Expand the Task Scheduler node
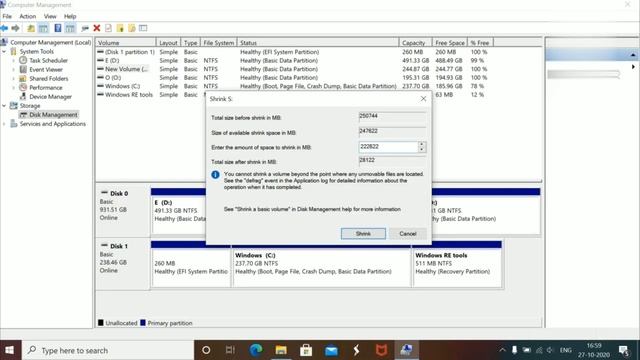The image size is (640, 360). (x=13, y=60)
